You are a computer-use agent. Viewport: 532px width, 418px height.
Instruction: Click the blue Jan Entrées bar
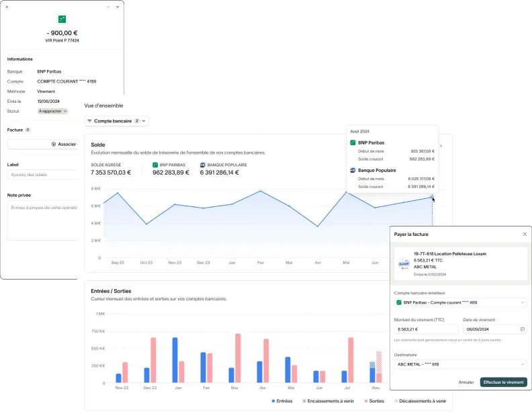coord(175,360)
